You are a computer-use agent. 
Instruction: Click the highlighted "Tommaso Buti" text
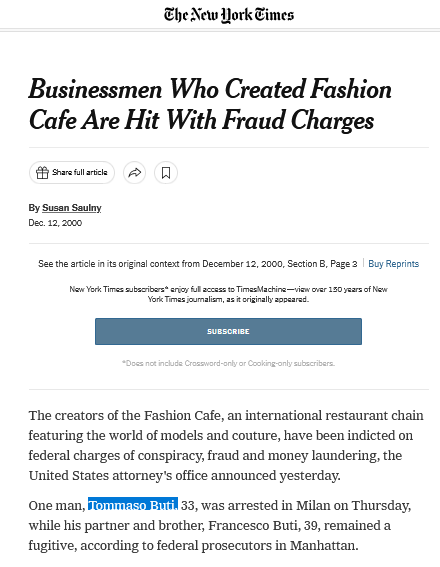[x=133, y=505]
